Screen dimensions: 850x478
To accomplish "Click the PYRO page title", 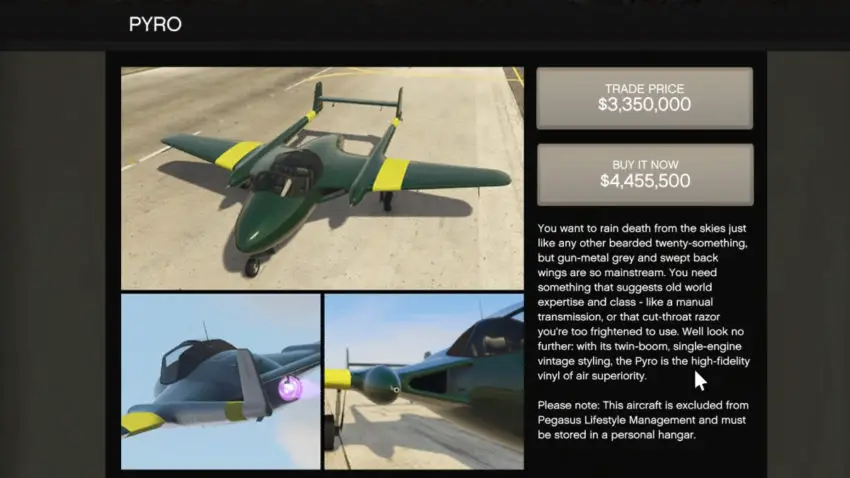I will (x=155, y=24).
